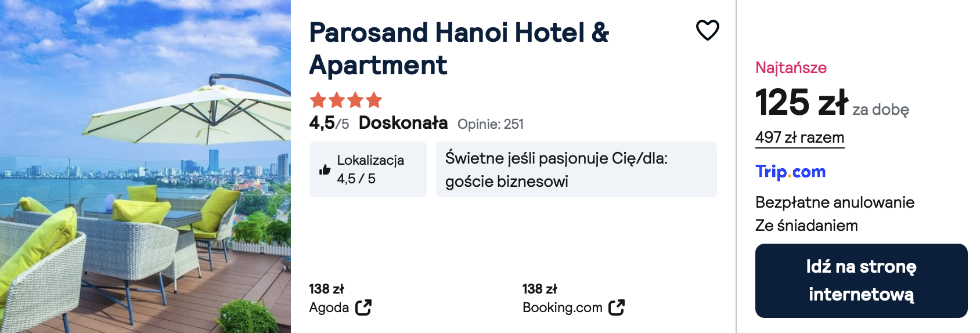Click the four-star rating icons

coord(346,100)
